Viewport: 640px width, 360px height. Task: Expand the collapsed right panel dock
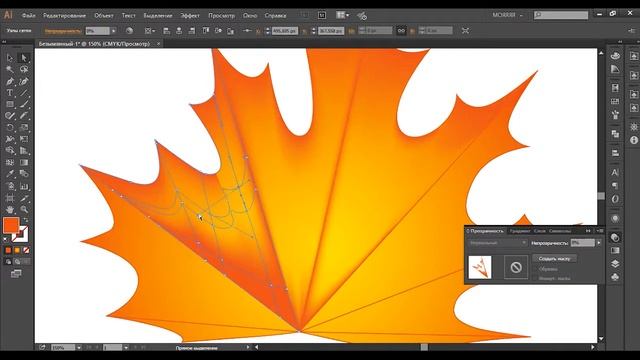click(620, 42)
